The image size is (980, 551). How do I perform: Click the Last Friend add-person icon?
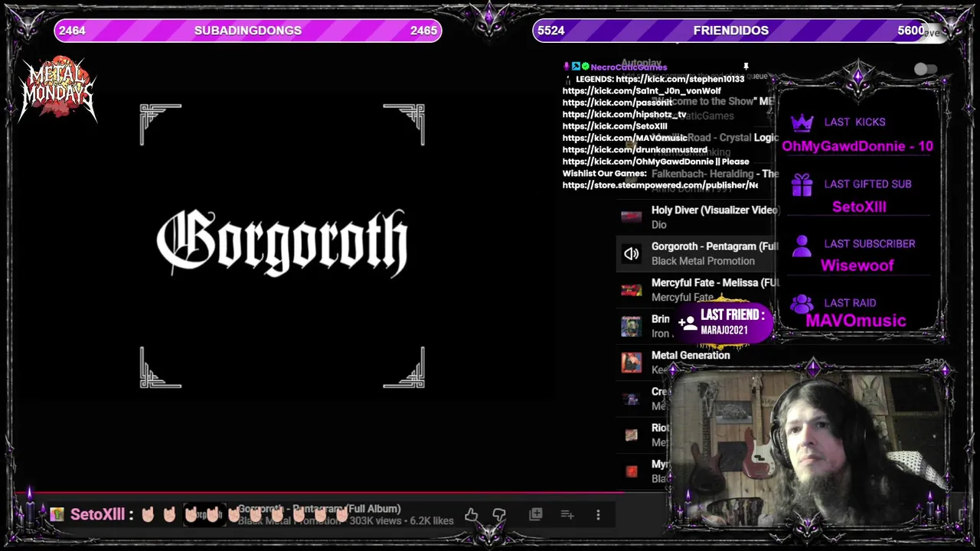point(688,323)
